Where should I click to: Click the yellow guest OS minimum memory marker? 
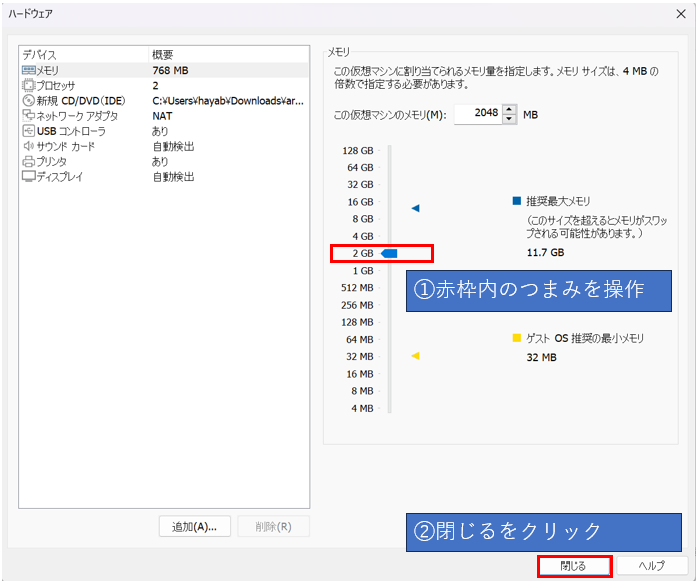(x=415, y=356)
